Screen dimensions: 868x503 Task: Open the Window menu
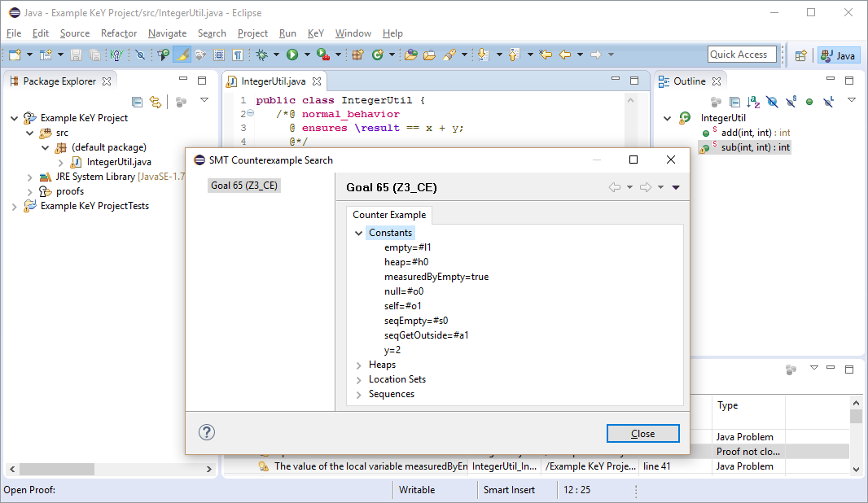[x=353, y=33]
